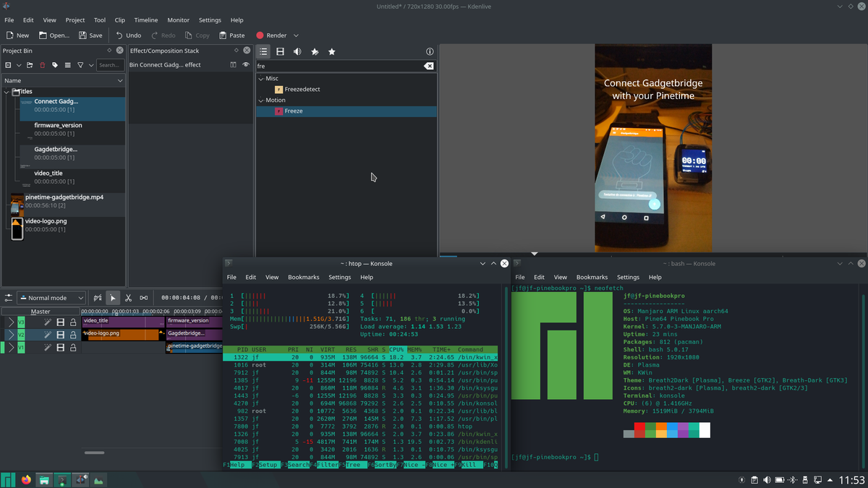The image size is (868, 488).
Task: Toggle split compare in Effect Stack header
Action: click(233, 65)
